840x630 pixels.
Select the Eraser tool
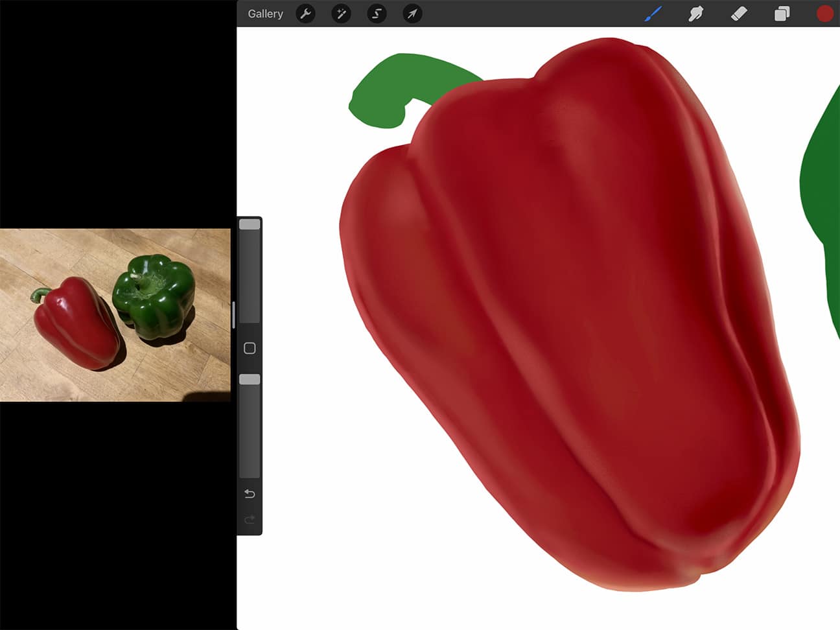[738, 14]
